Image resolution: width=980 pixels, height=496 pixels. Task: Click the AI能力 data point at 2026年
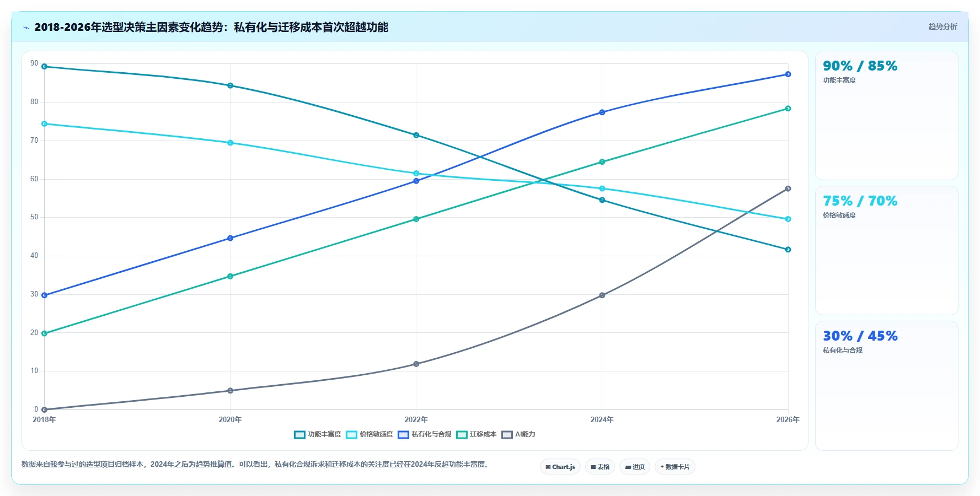[x=788, y=188]
